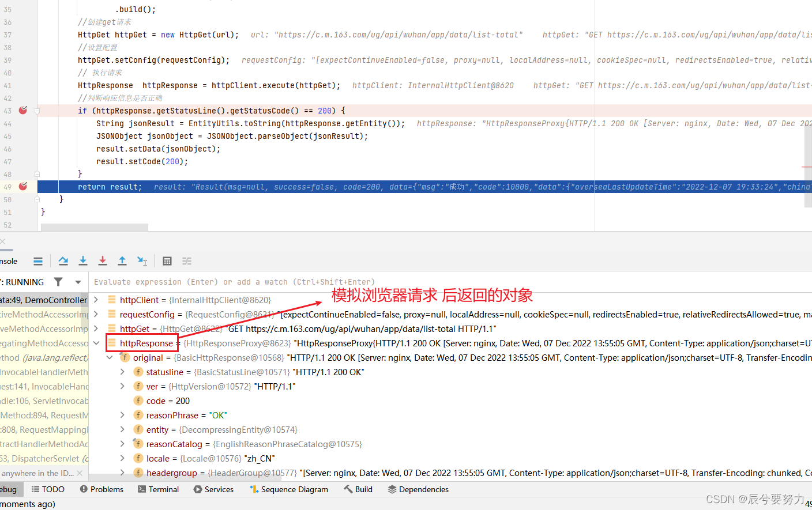Screen dimensions: 812x510
Task: Toggle breakpoint on line 49
Action: click(x=23, y=186)
